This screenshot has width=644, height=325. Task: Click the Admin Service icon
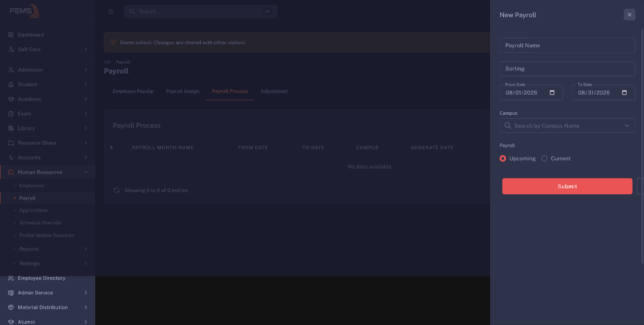(11, 293)
